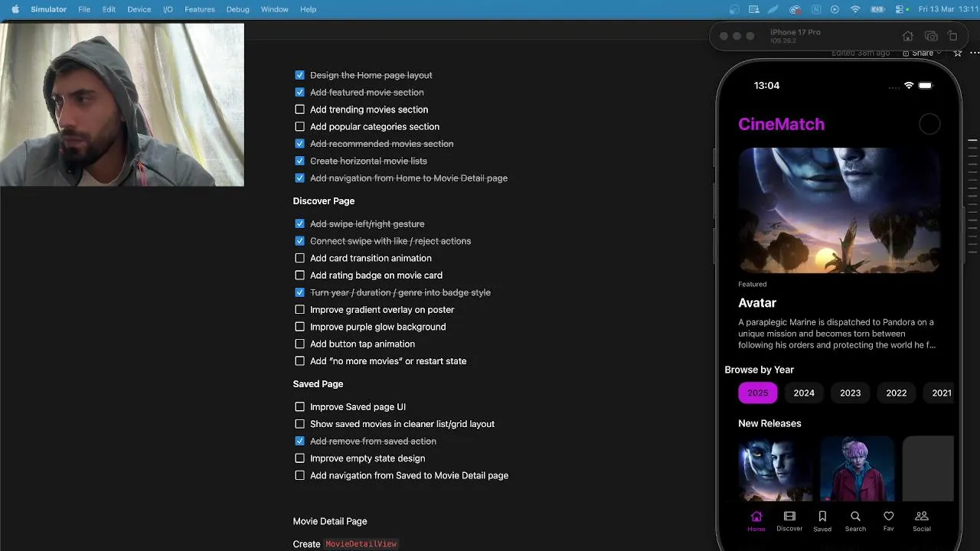Click the Wi-Fi icon in menu bar
980x551 pixels.
pyautogui.click(x=855, y=9)
